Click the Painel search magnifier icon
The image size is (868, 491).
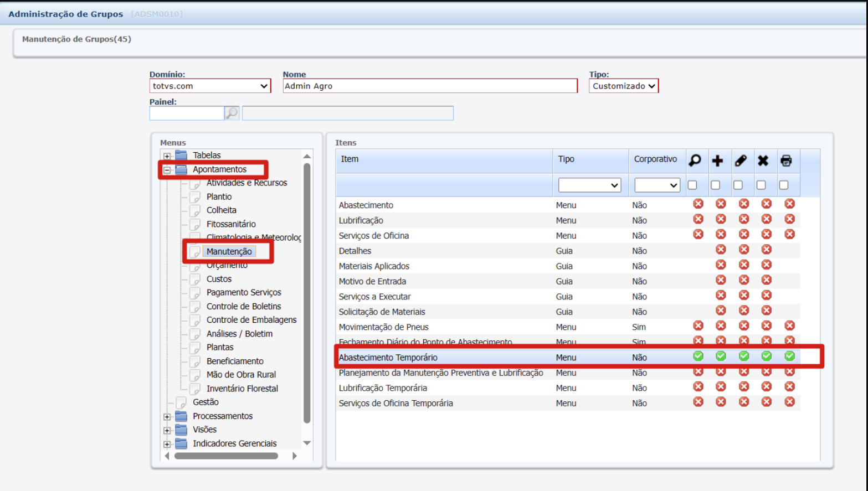point(232,113)
